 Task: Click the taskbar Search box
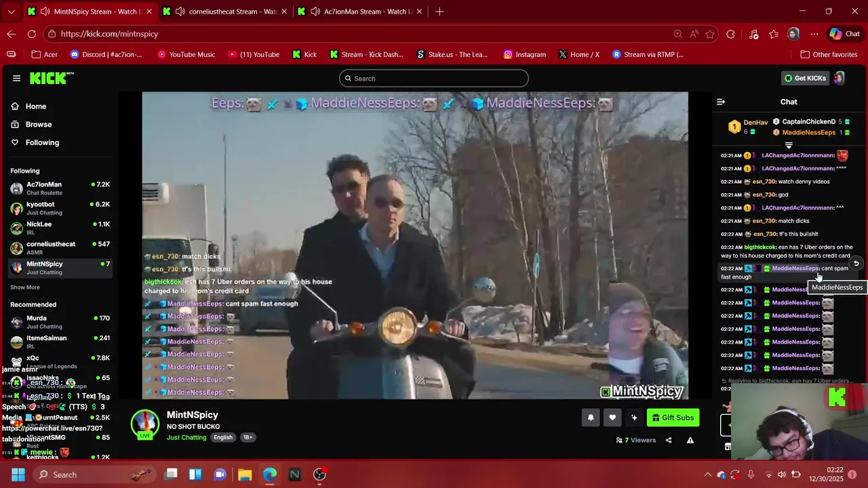click(x=96, y=474)
